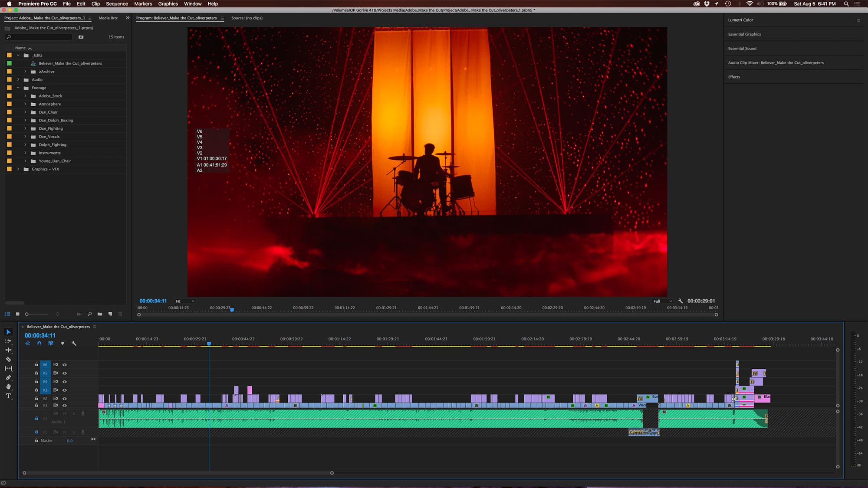Collapse the Footage folder

tap(18, 88)
